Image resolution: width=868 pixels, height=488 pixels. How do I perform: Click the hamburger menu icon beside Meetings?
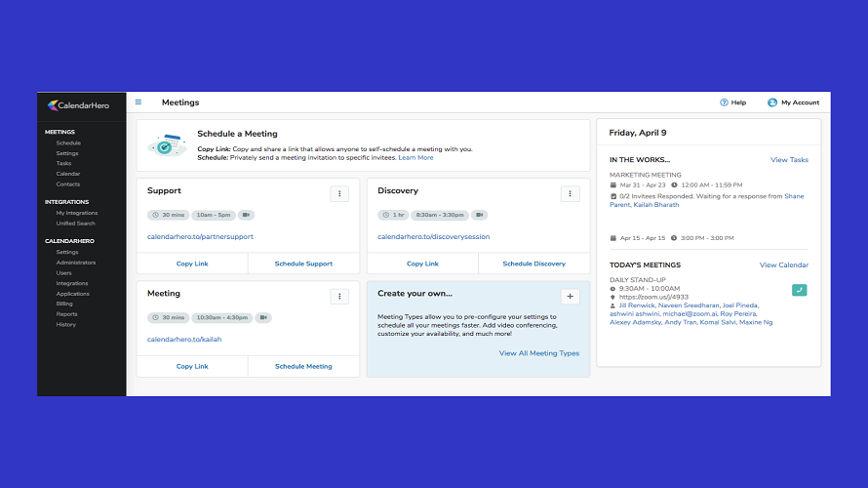(x=138, y=102)
